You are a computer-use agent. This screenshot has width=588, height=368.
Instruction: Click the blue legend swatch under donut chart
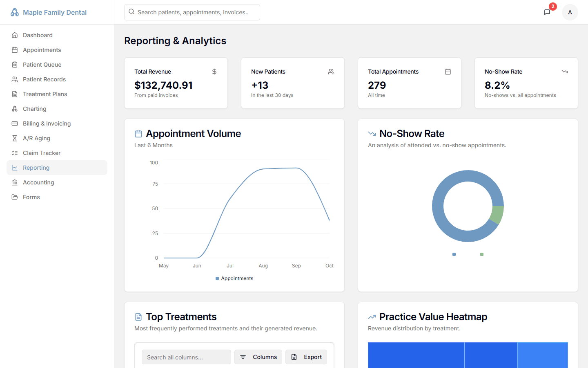point(454,254)
